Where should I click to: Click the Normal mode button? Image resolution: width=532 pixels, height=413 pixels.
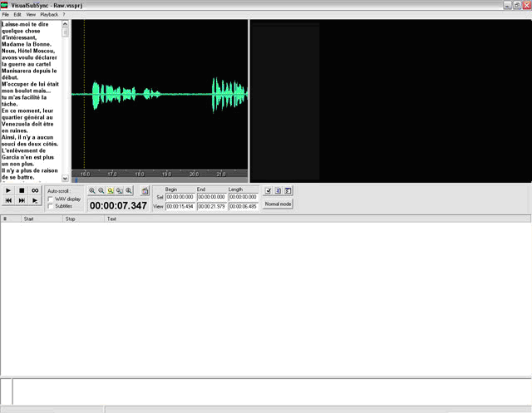click(x=278, y=204)
